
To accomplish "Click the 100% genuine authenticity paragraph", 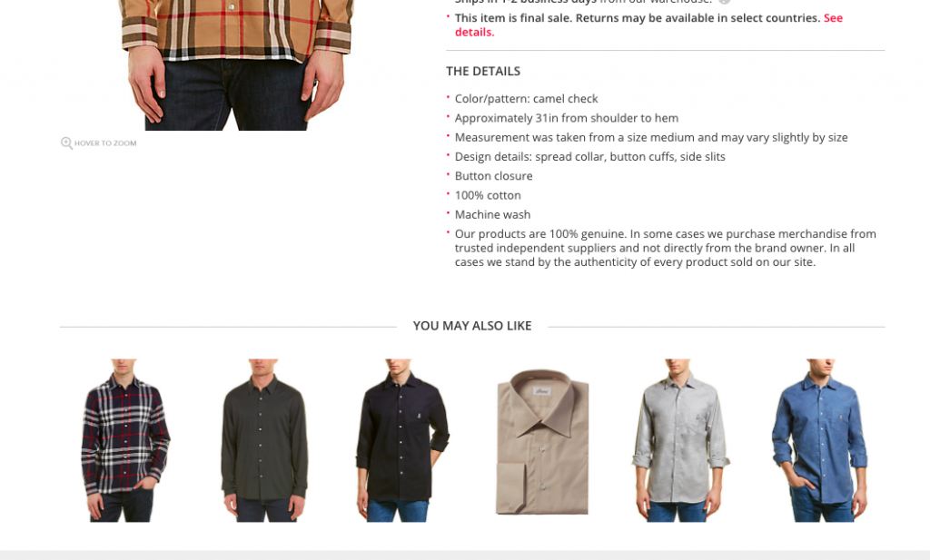I will coord(666,249).
